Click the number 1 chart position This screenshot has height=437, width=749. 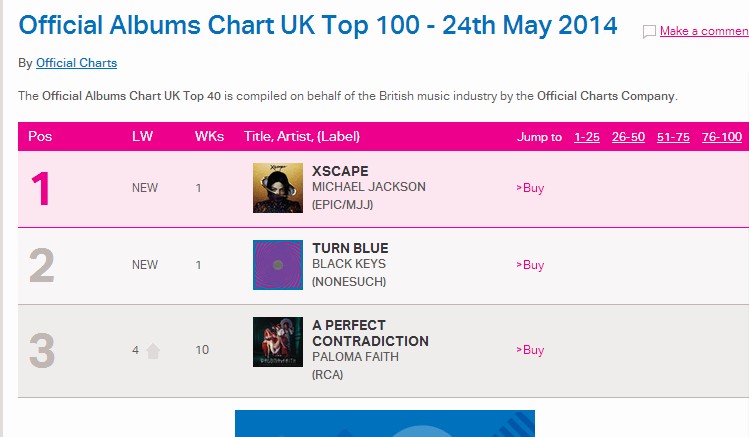[x=41, y=189]
